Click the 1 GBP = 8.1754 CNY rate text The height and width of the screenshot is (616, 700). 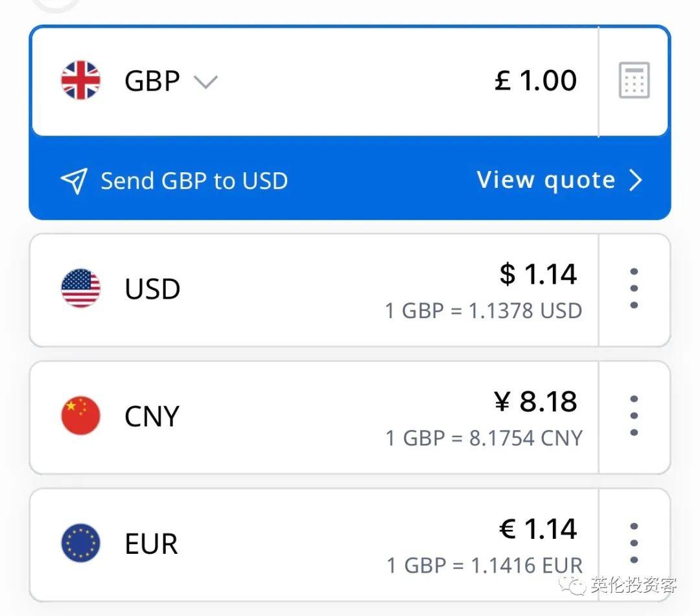click(x=485, y=438)
